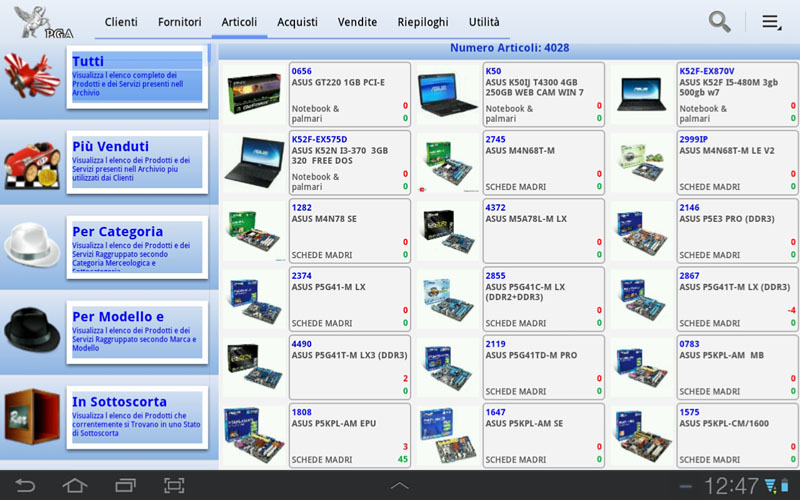Open article code 2867
This screenshot has height=500, width=800.
(689, 276)
